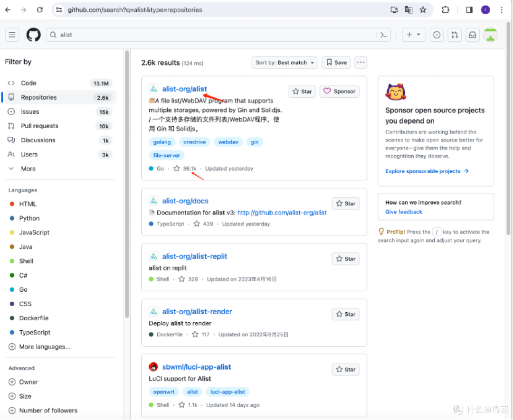Reload the current page
This screenshot has height=420, width=513.
pyautogui.click(x=39, y=10)
